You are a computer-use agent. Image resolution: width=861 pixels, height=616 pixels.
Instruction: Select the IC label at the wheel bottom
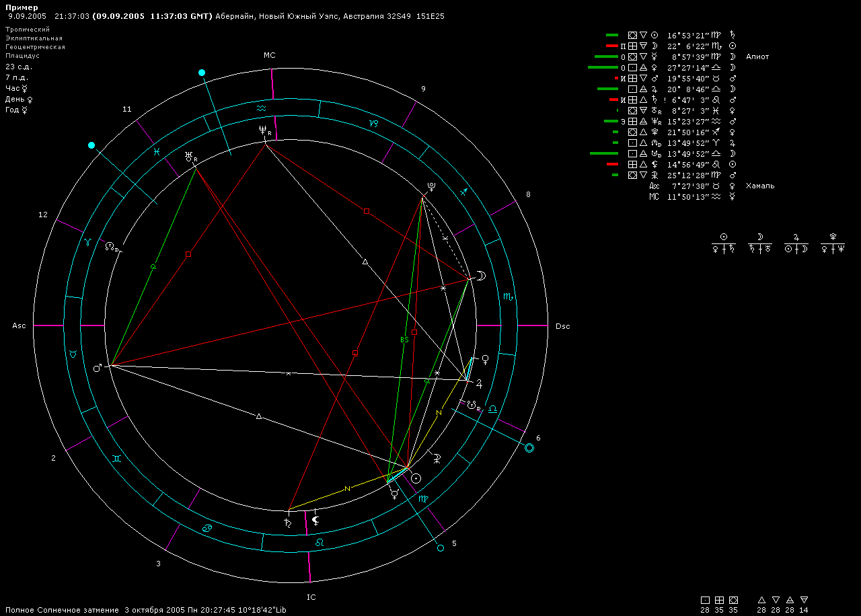311,597
